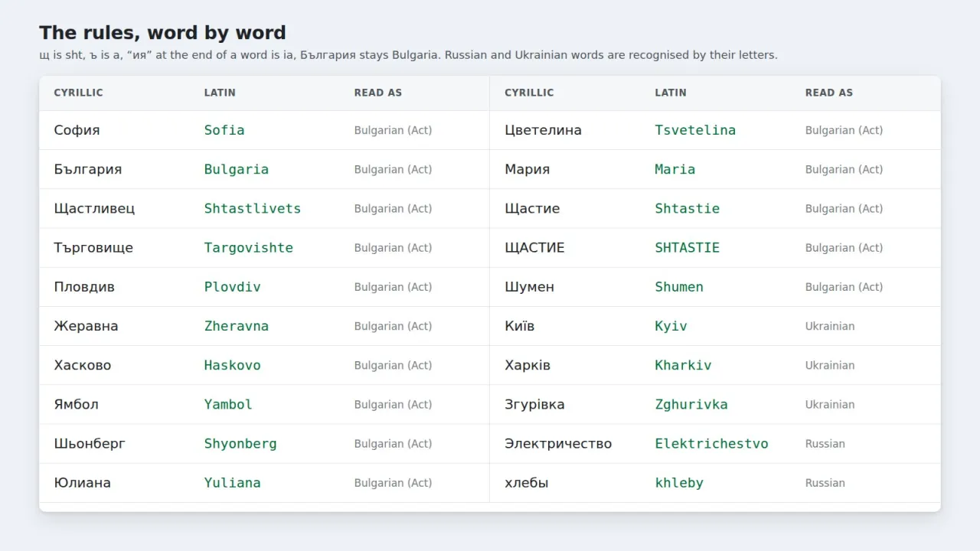Click the Latin result Shyonberg
Viewport: 980px width, 551px height.
click(240, 444)
